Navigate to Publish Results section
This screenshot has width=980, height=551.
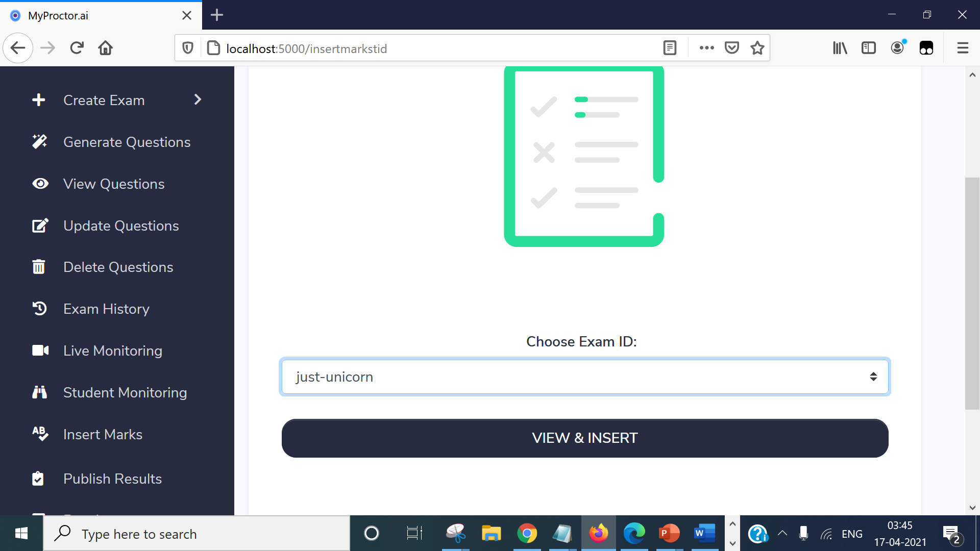(112, 479)
